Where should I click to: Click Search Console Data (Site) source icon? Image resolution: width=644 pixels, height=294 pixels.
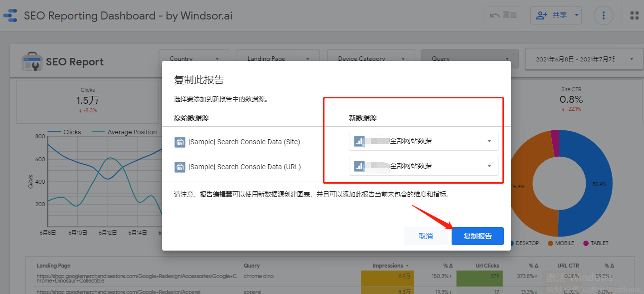(180, 142)
